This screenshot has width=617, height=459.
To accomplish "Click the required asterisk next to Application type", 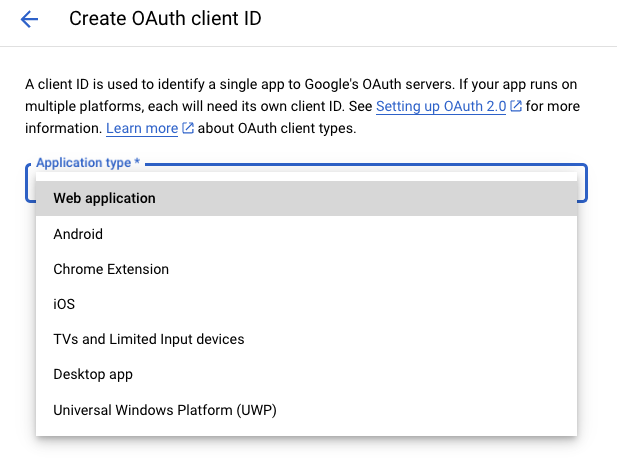I will [x=137, y=161].
